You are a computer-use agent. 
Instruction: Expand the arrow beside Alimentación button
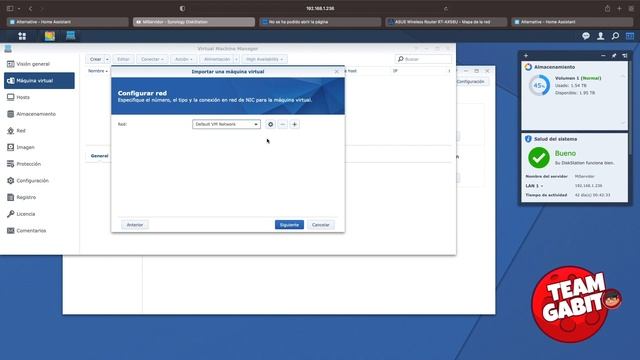pyautogui.click(x=236, y=59)
